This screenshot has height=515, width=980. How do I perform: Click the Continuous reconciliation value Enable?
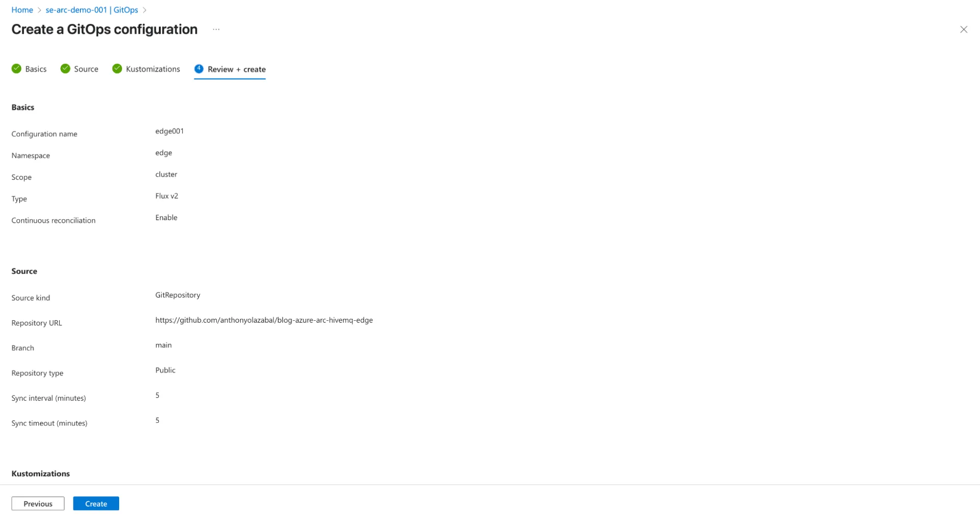coord(166,217)
